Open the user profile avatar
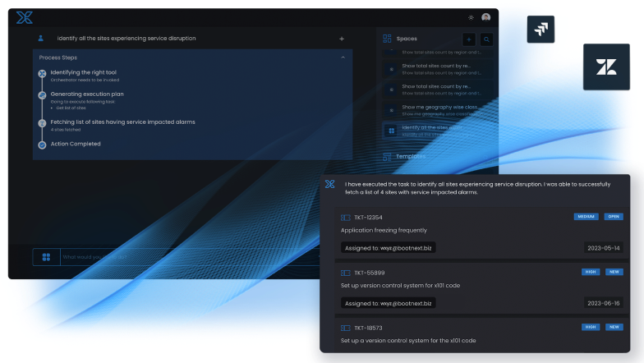The height and width of the screenshot is (363, 644). [486, 17]
